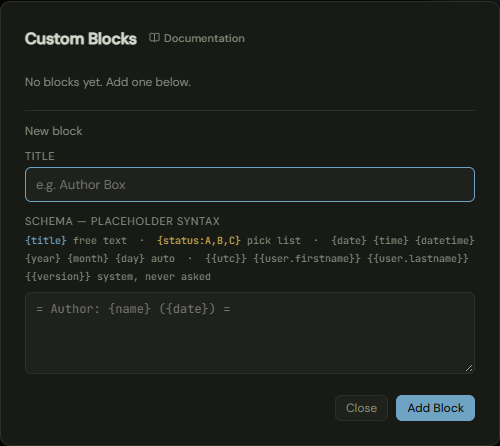This screenshot has width=500, height=446.
Task: Click the {{user.lastname}} token
Action: (x=418, y=258)
